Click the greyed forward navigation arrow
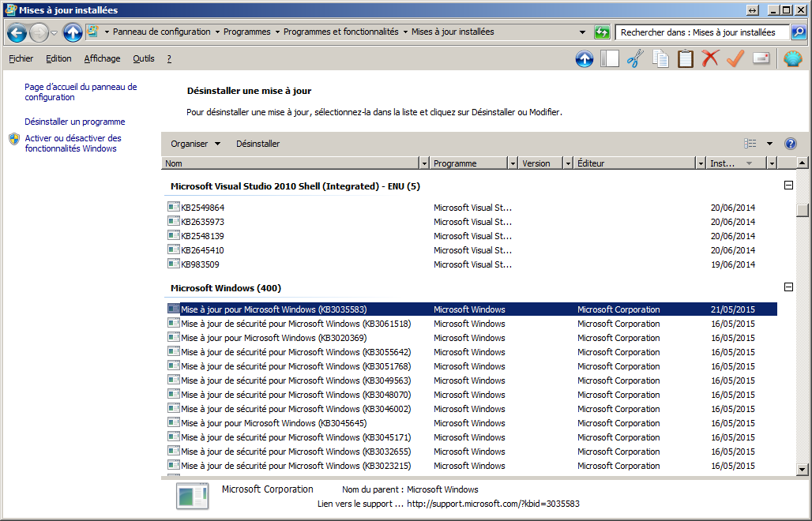 click(39, 32)
